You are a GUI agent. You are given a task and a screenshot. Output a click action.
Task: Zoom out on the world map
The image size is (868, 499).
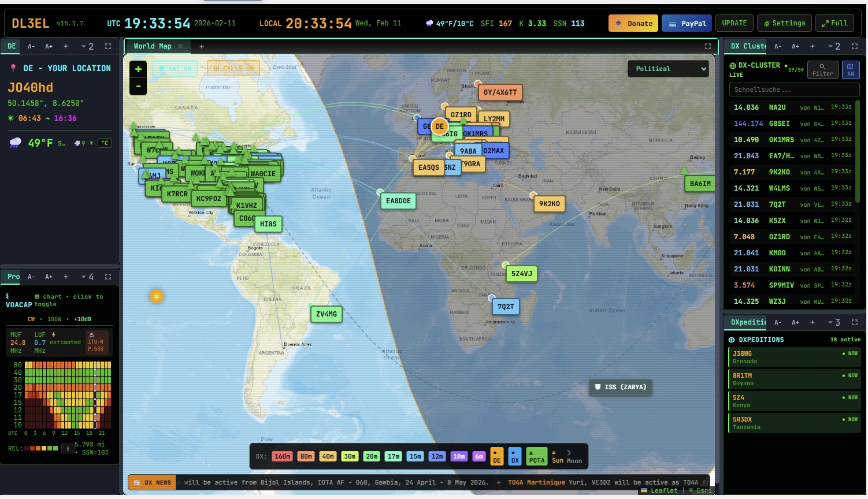click(x=138, y=87)
